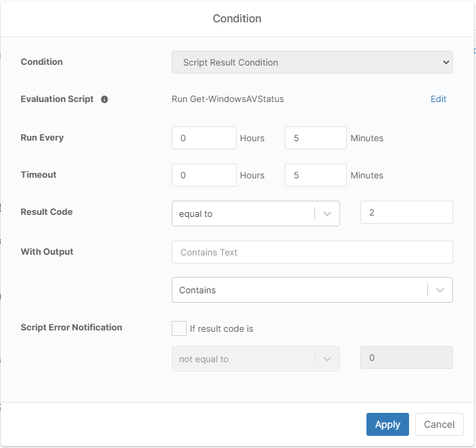
Task: Click the chevron arrow in Contains dropdown
Action: click(x=440, y=290)
